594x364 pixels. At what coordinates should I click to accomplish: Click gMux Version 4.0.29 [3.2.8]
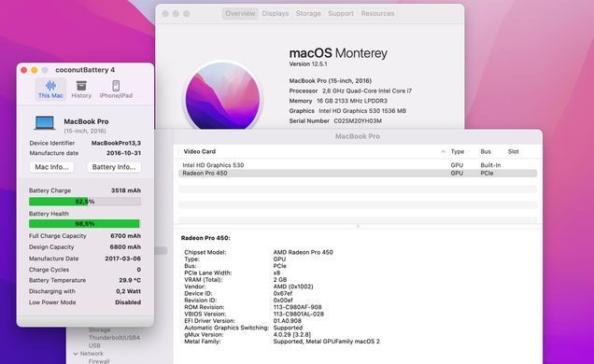(x=292, y=334)
